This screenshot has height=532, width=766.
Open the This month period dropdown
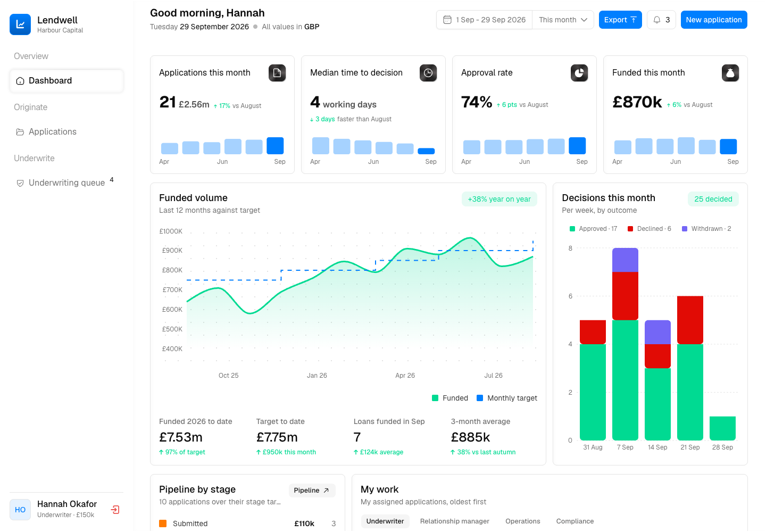pyautogui.click(x=563, y=20)
